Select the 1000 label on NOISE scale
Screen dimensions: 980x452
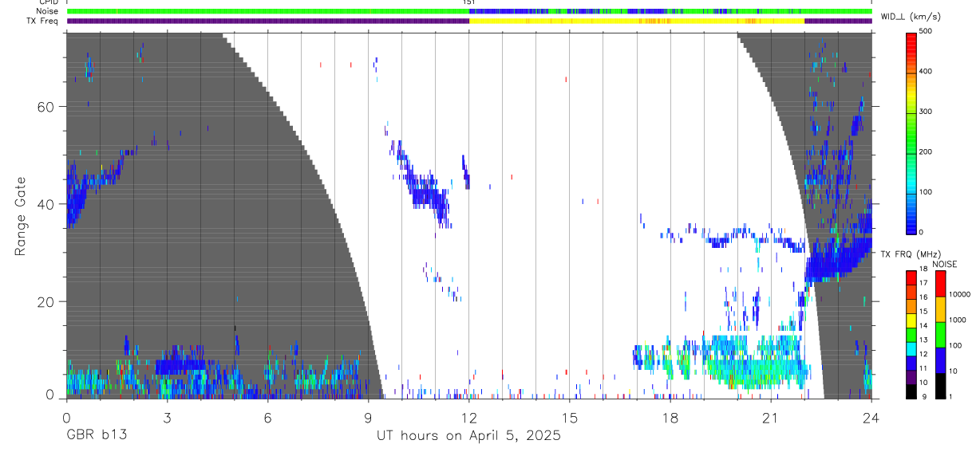pos(957,320)
